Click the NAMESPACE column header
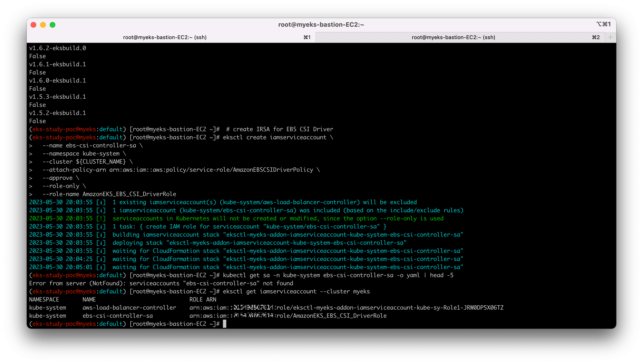The height and width of the screenshot is (364, 643). tap(44, 300)
